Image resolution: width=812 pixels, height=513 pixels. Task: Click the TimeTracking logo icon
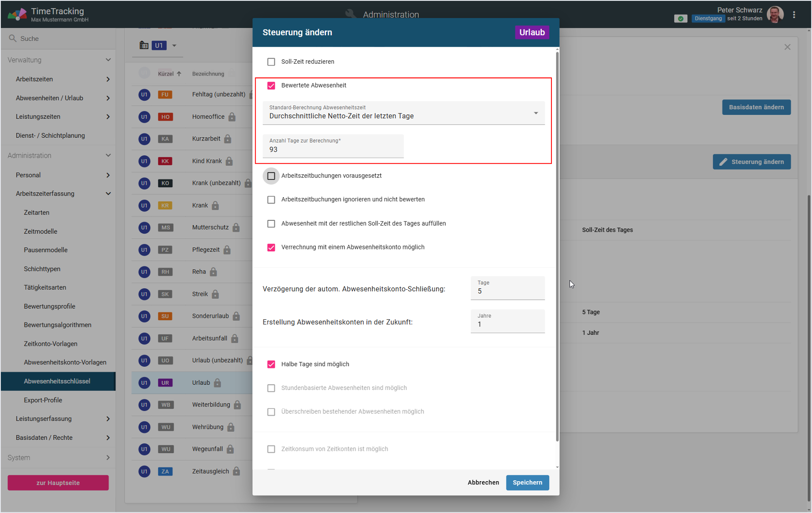coord(17,14)
